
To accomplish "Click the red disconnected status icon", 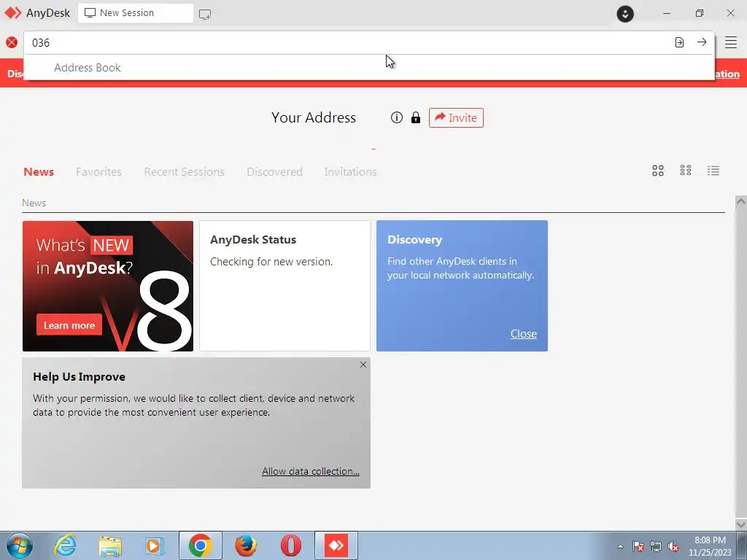I will click(x=12, y=42).
